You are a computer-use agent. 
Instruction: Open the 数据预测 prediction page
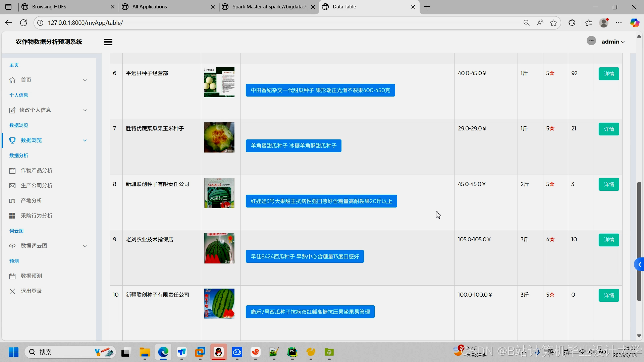click(31, 276)
